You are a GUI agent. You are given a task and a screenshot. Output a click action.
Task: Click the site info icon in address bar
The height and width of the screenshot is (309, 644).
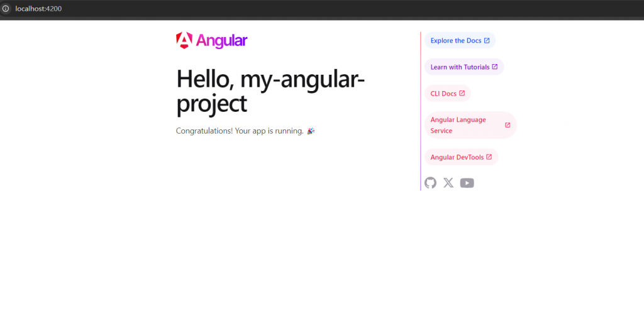(x=6, y=9)
